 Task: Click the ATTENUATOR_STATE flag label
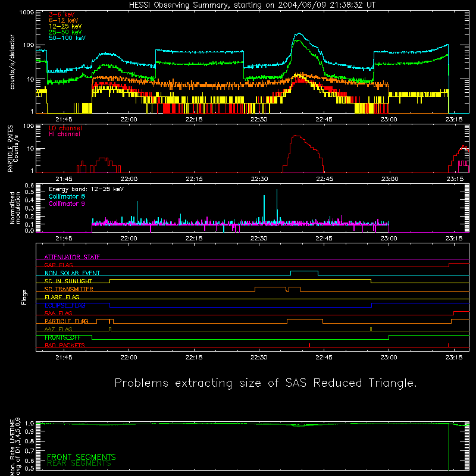pyautogui.click(x=72, y=257)
